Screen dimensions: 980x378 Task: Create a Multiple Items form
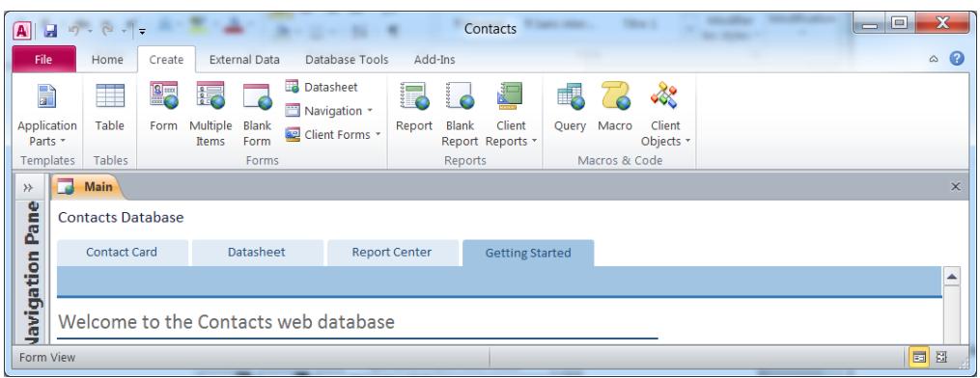pos(210,116)
